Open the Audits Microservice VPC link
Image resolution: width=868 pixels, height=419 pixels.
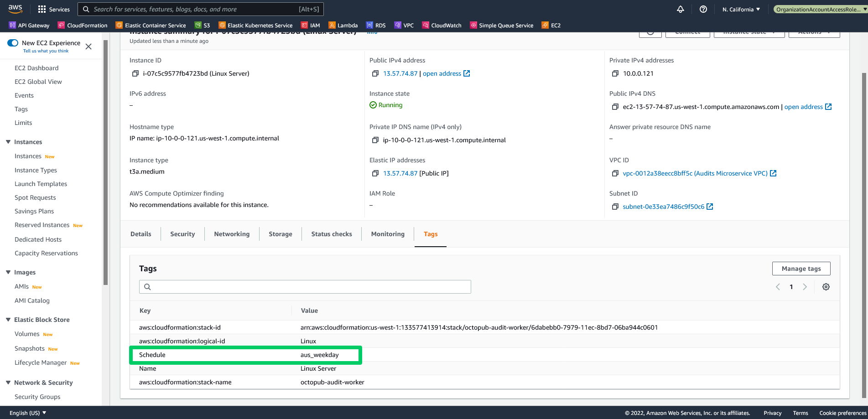(x=696, y=173)
